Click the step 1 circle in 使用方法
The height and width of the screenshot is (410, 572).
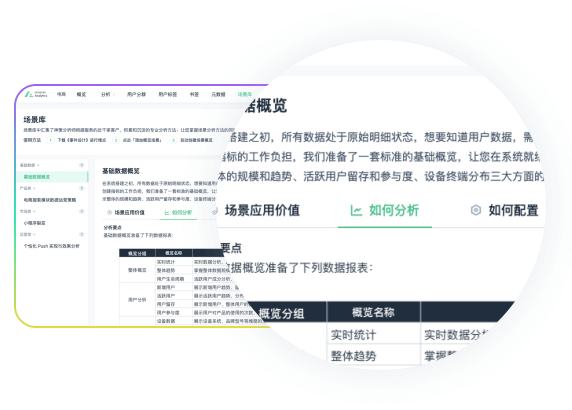click(51, 140)
